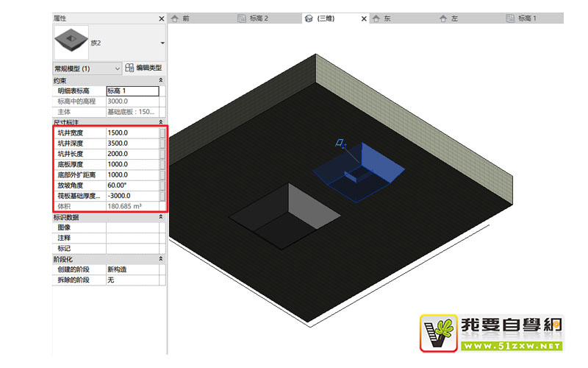Click the 族2 family preview thumbnail
Viewport: 588px width, 368px height.
pyautogui.click(x=71, y=43)
